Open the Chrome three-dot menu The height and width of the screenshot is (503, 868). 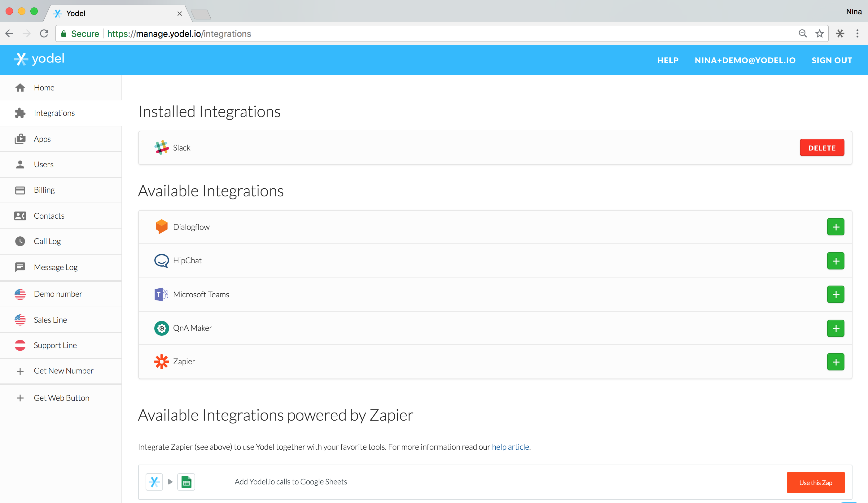pyautogui.click(x=857, y=33)
